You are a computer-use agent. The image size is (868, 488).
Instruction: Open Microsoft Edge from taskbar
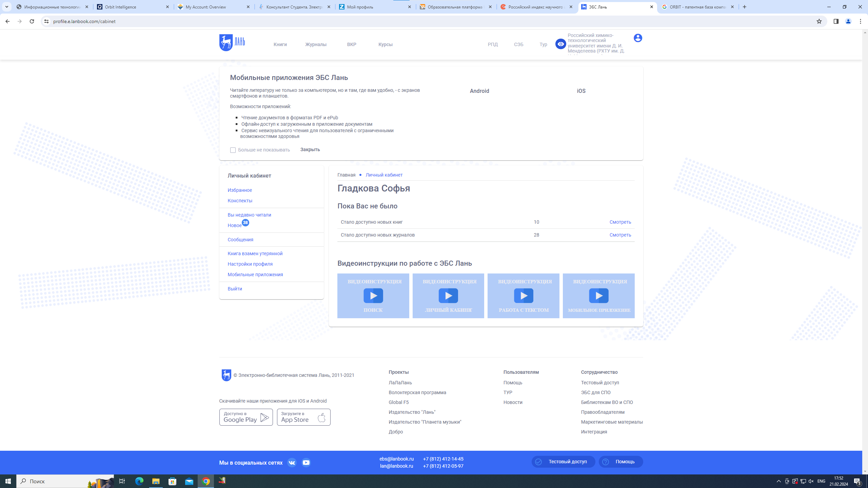coord(139,481)
